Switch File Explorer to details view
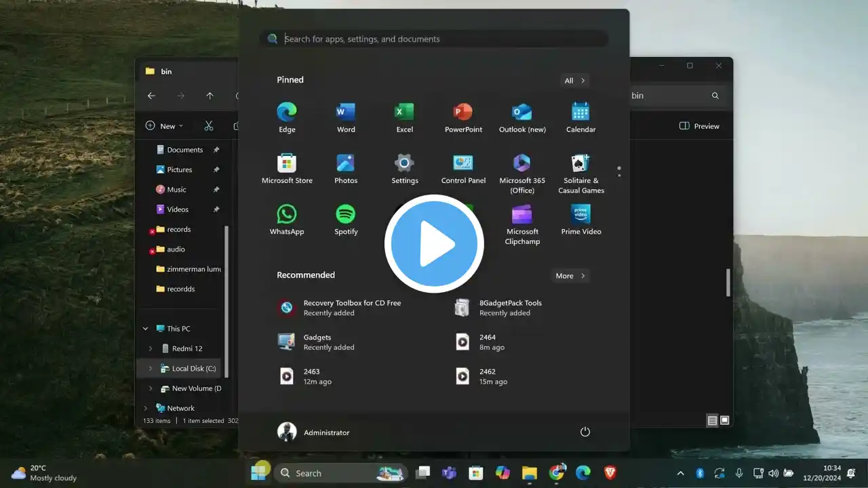868x488 pixels. tap(712, 420)
